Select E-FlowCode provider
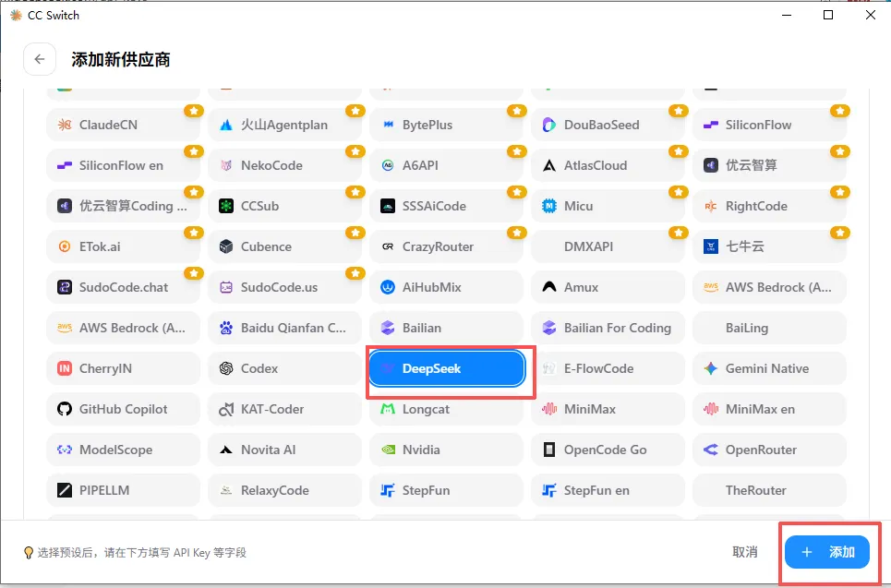 coord(608,368)
